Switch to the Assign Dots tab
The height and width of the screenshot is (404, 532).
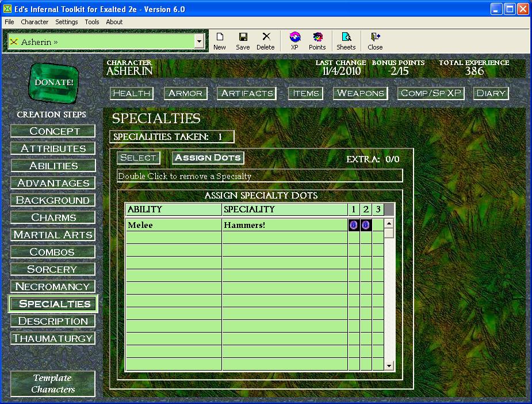pyautogui.click(x=208, y=158)
